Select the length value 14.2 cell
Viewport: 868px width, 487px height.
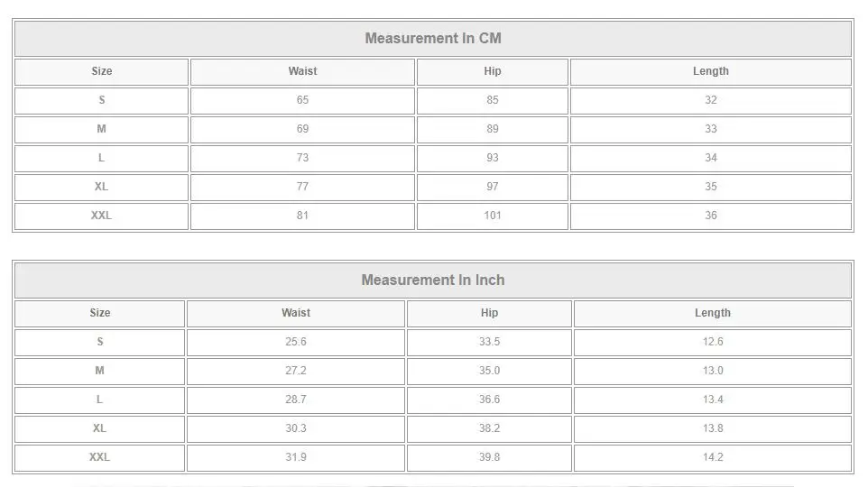(712, 457)
